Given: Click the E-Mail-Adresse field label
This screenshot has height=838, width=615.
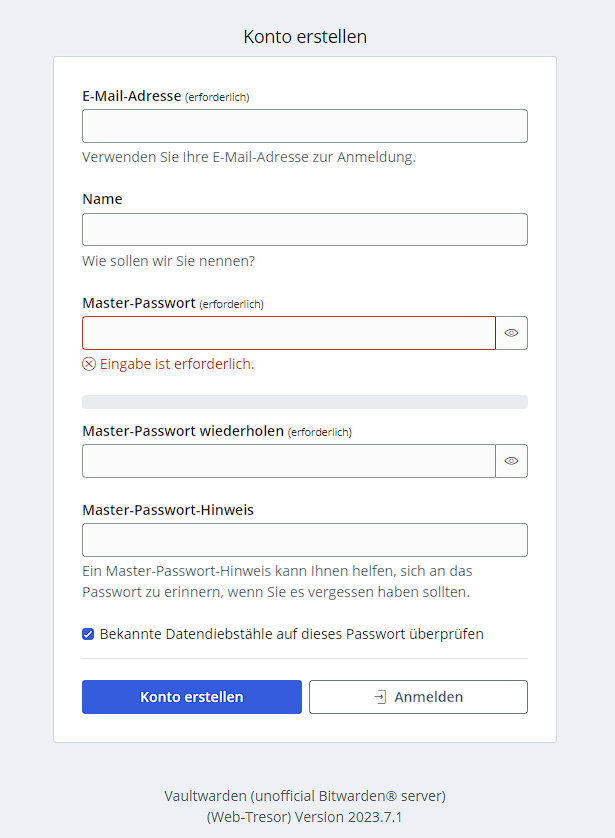Looking at the screenshot, I should click(x=132, y=96).
